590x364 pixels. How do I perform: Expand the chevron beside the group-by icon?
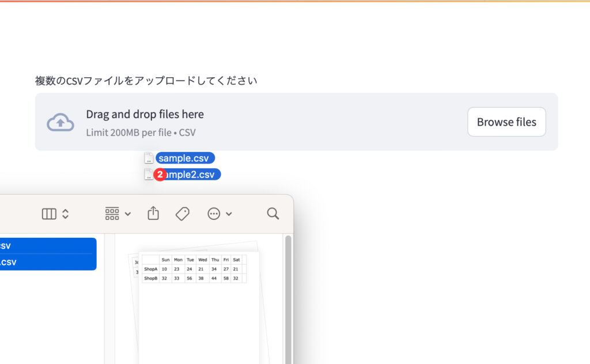coord(128,214)
